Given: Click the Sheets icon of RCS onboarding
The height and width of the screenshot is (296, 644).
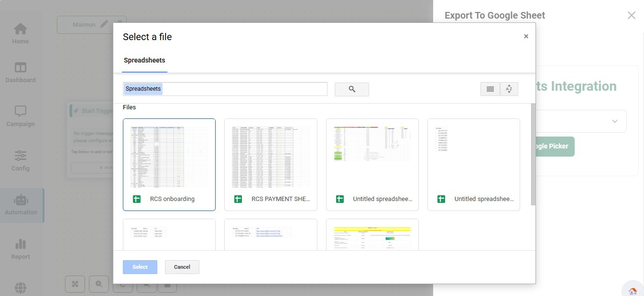Looking at the screenshot, I should (x=137, y=199).
